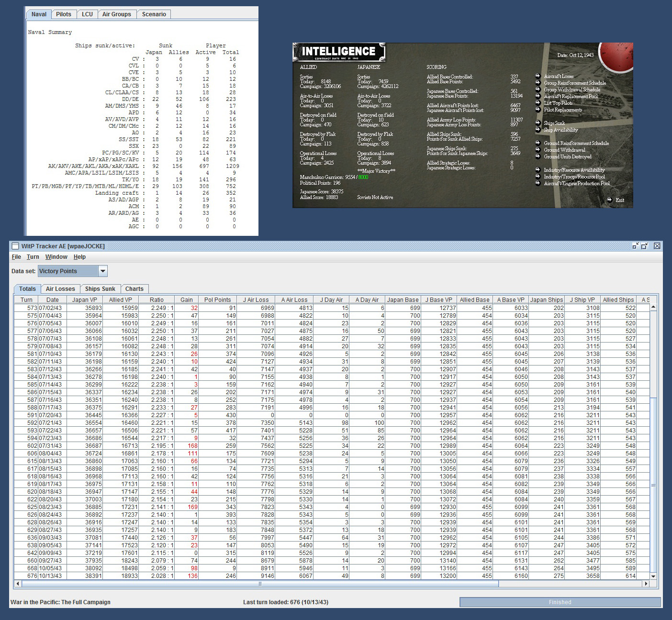This screenshot has width=672, height=620.
Task: Sort the table by the Japan VP column header
Action: click(x=85, y=300)
